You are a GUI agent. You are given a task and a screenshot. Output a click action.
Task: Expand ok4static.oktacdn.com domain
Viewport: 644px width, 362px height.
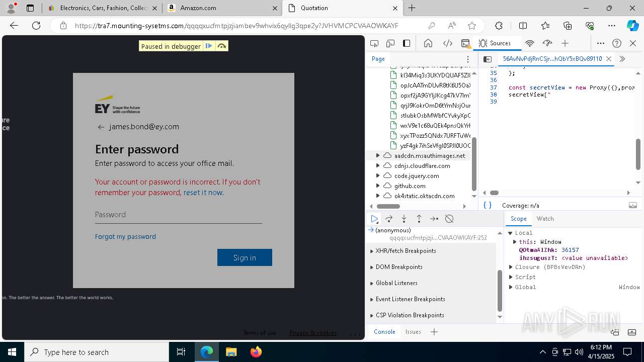click(378, 196)
